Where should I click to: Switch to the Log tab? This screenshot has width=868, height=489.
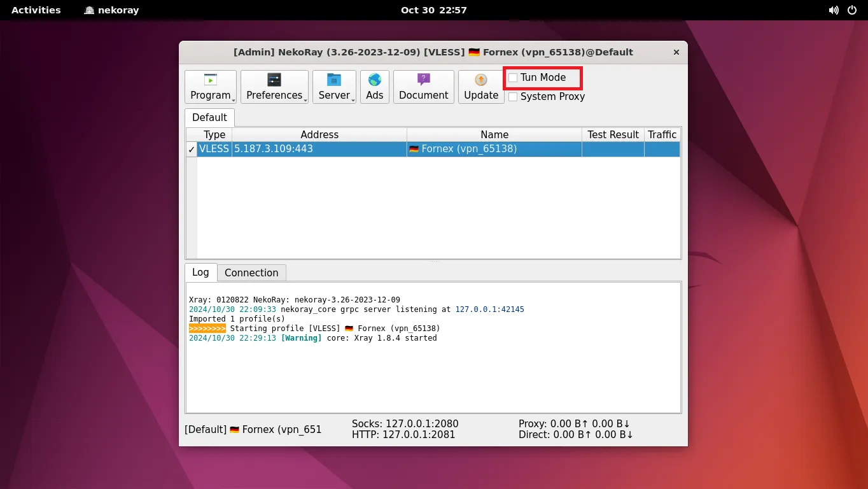coord(200,272)
